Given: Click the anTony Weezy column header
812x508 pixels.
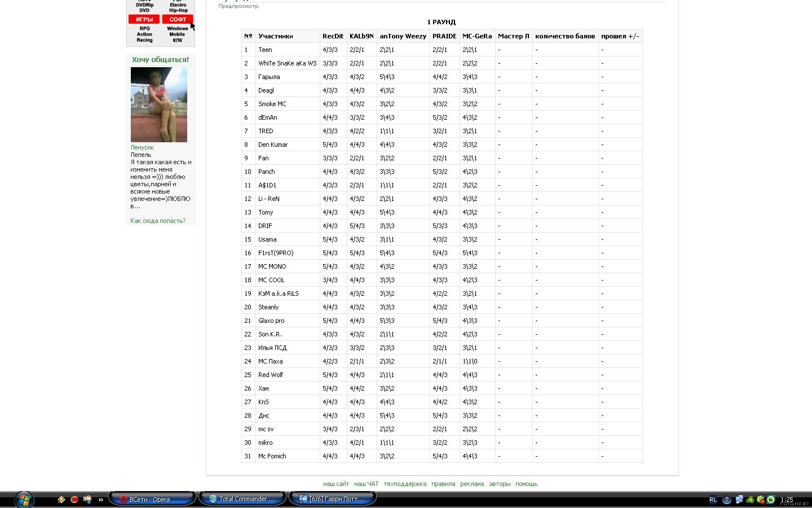Looking at the screenshot, I should [x=403, y=36].
